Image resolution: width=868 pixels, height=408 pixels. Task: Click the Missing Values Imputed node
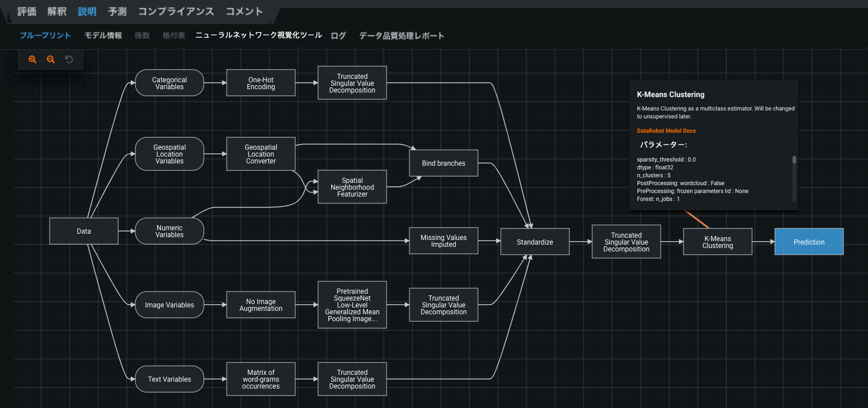(x=443, y=241)
